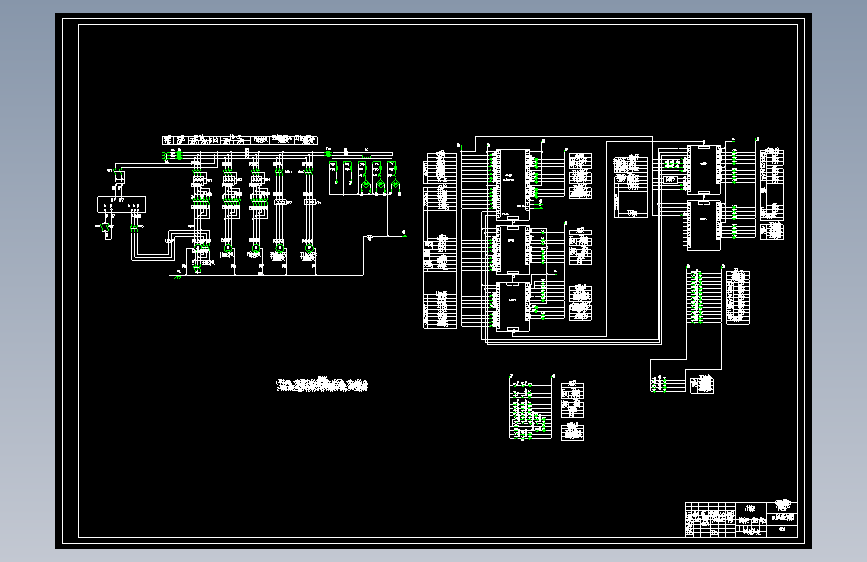867x562 pixels.
Task: Select the middle chip of the three-chip stack
Action: 512,249
